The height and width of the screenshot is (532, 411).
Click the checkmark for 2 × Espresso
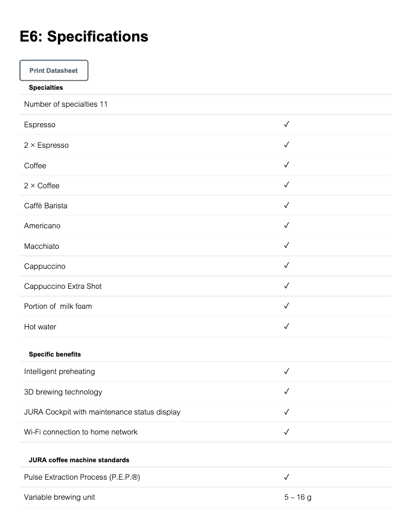point(287,145)
